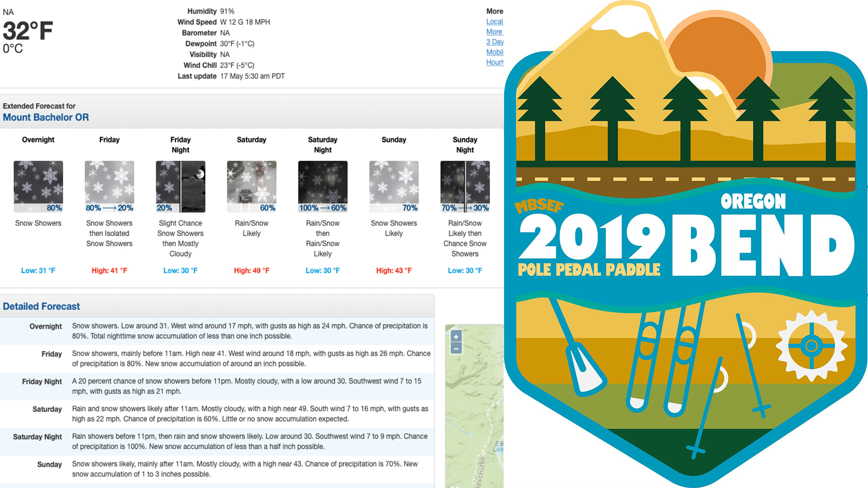Click the terrain map thumbnail
This screenshot has width=868, height=488.
474,406
